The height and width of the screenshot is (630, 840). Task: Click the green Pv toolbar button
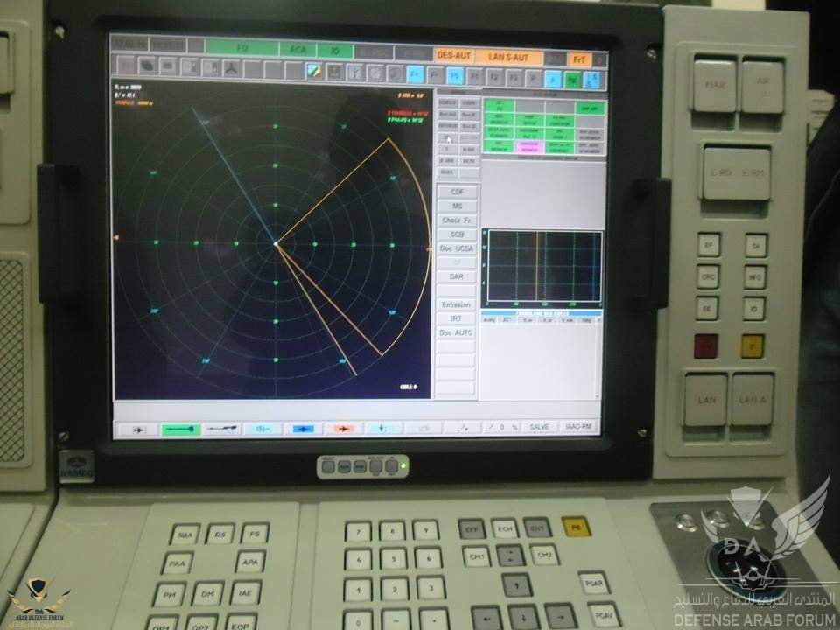[x=572, y=80]
